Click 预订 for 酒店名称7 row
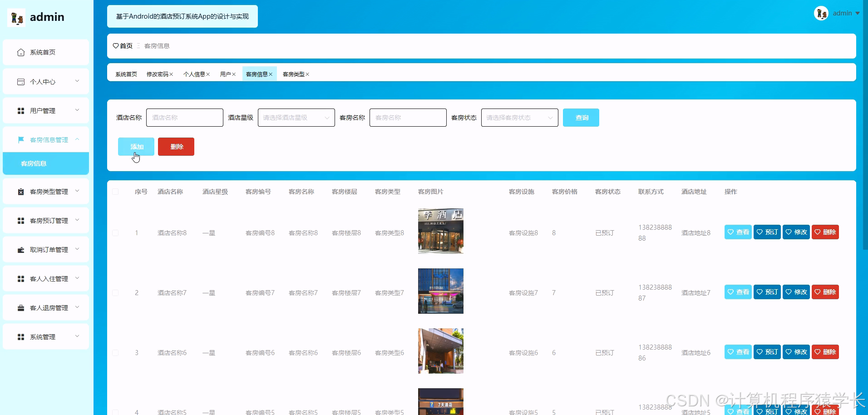 767,292
